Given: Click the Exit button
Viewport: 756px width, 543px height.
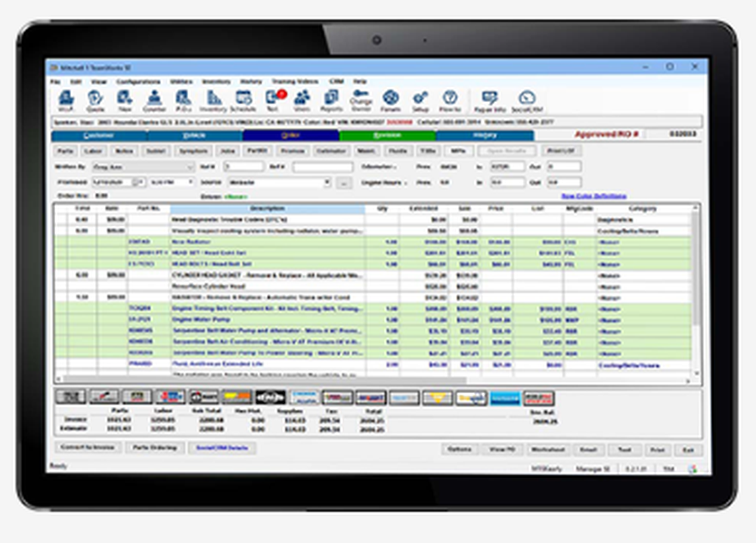Looking at the screenshot, I should coord(688,450).
